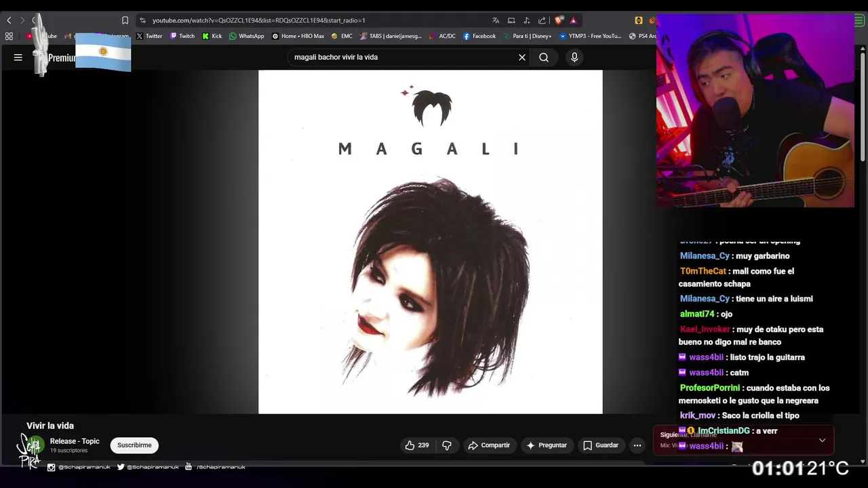Click the yellow extension icon right of address bar
Screen dimensions: 868x488
click(x=639, y=20)
